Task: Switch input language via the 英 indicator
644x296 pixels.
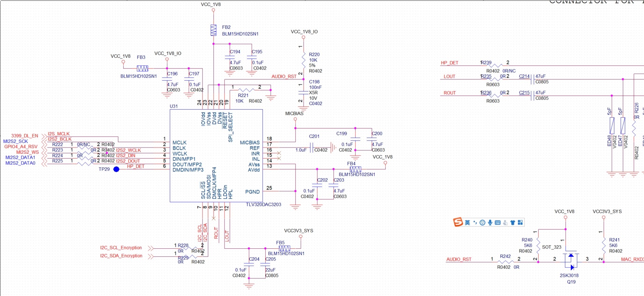Action: (x=467, y=223)
